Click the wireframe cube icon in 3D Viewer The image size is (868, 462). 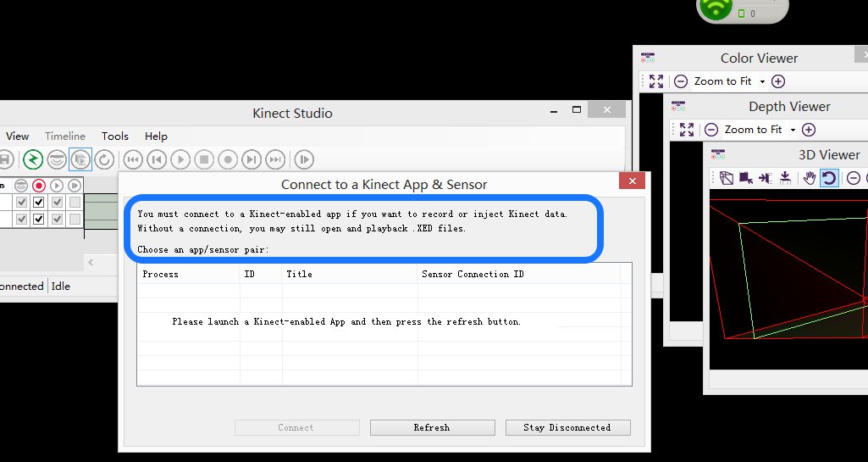pyautogui.click(x=727, y=178)
